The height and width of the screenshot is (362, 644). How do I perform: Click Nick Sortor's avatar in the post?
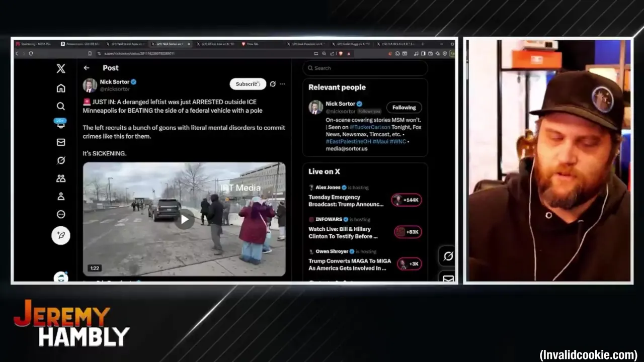click(x=90, y=85)
